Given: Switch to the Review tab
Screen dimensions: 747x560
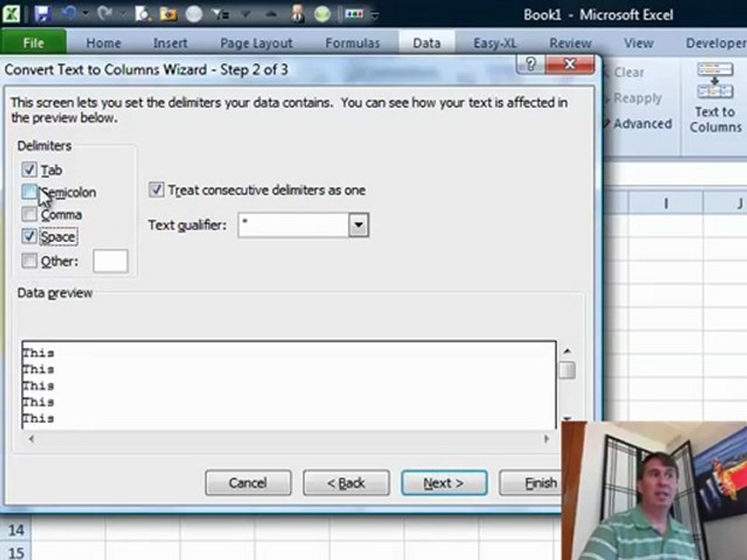Looking at the screenshot, I should [570, 43].
